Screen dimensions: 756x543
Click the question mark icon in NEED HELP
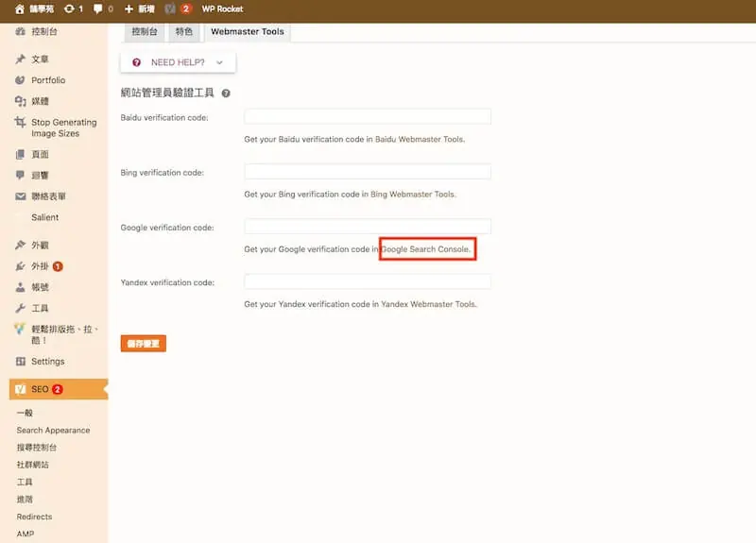click(x=136, y=62)
